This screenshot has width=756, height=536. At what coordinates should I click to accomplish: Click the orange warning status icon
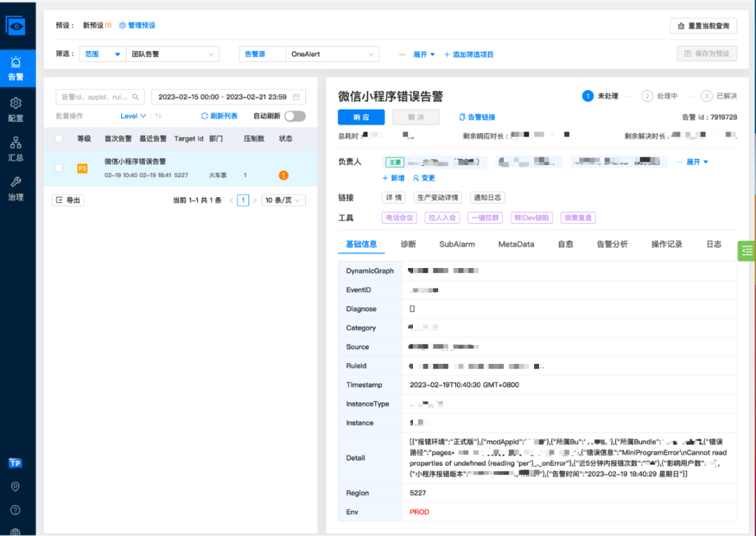(283, 175)
